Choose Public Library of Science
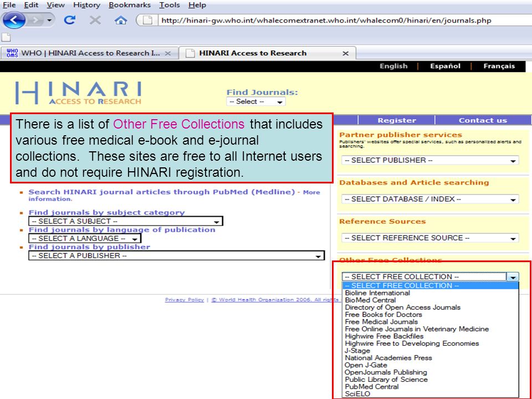 coord(430,379)
